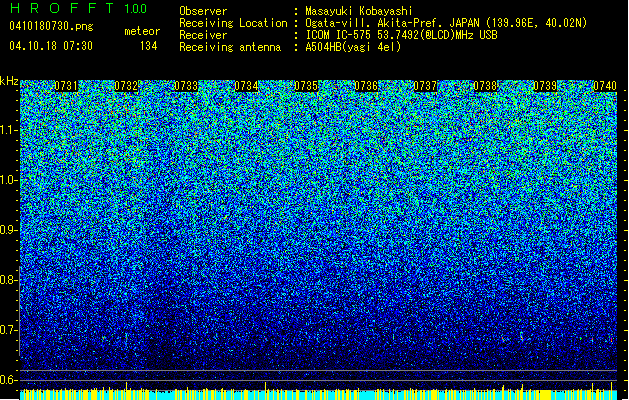Click the 0740 time marker
The width and height of the screenshot is (629, 400).
coord(605,86)
